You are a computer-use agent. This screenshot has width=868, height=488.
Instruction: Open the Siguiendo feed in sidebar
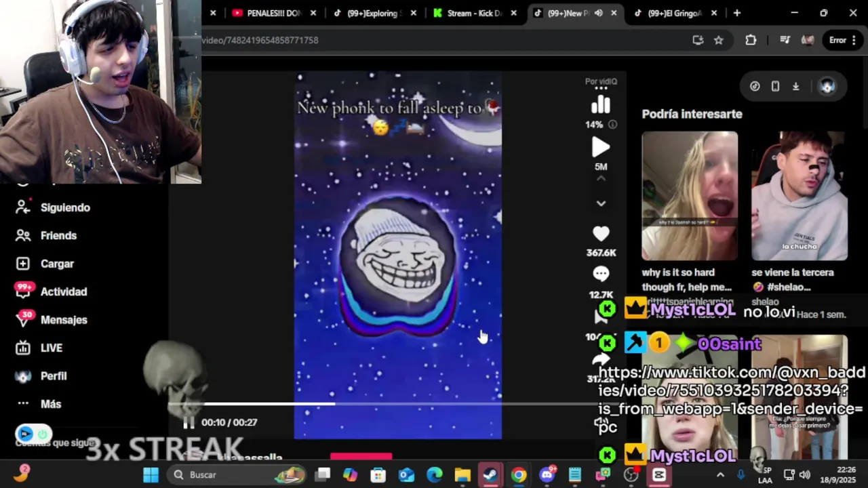click(x=53, y=207)
